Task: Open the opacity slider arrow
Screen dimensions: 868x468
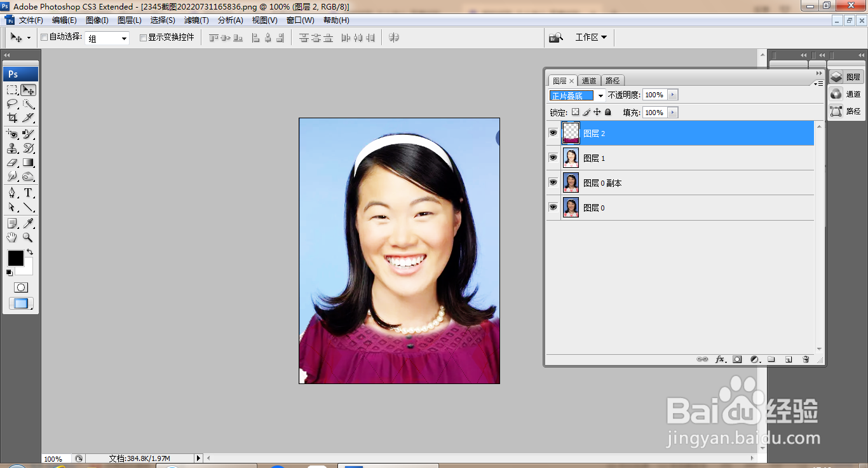Action: 672,95
